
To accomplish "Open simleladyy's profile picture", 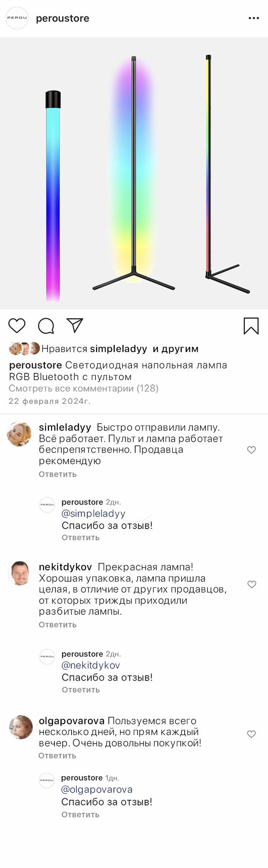I will click(x=19, y=434).
